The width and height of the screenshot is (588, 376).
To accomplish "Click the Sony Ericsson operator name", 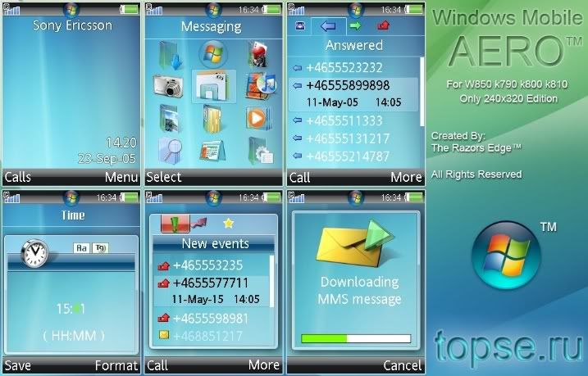I will 72,25.
